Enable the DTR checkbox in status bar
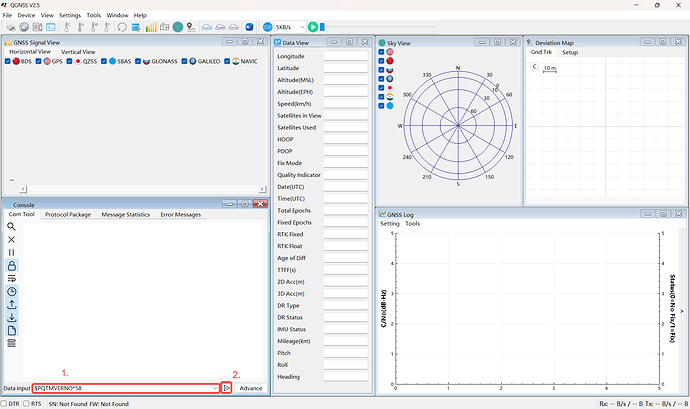Image resolution: width=690 pixels, height=409 pixels. [x=4, y=403]
